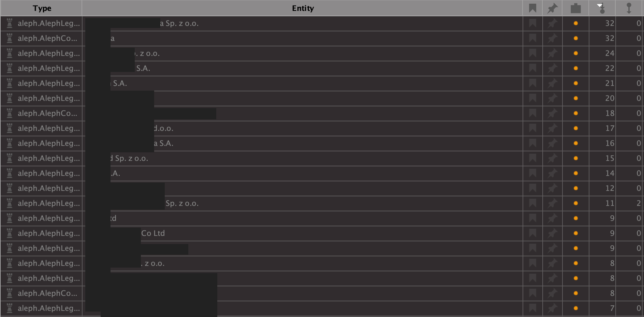
Task: Click orange dot on row with 21 links
Action: 576,83
